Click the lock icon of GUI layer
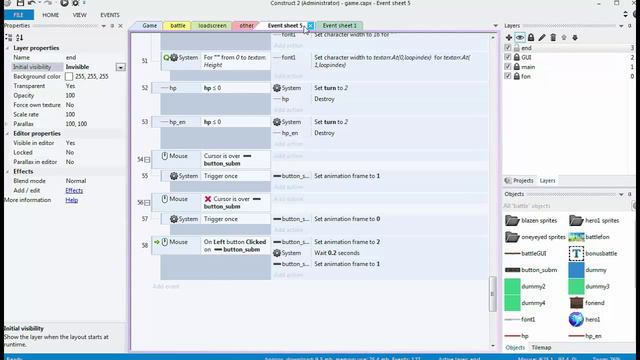 coord(517,57)
